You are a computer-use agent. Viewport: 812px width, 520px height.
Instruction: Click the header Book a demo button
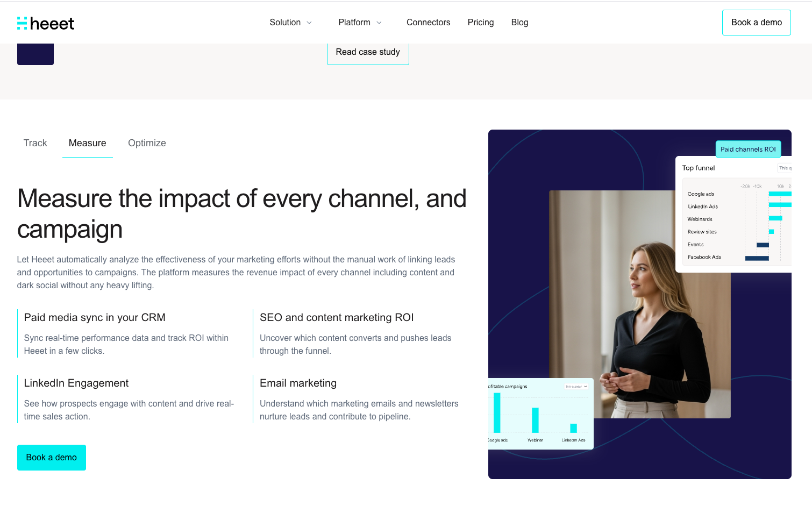coord(757,23)
